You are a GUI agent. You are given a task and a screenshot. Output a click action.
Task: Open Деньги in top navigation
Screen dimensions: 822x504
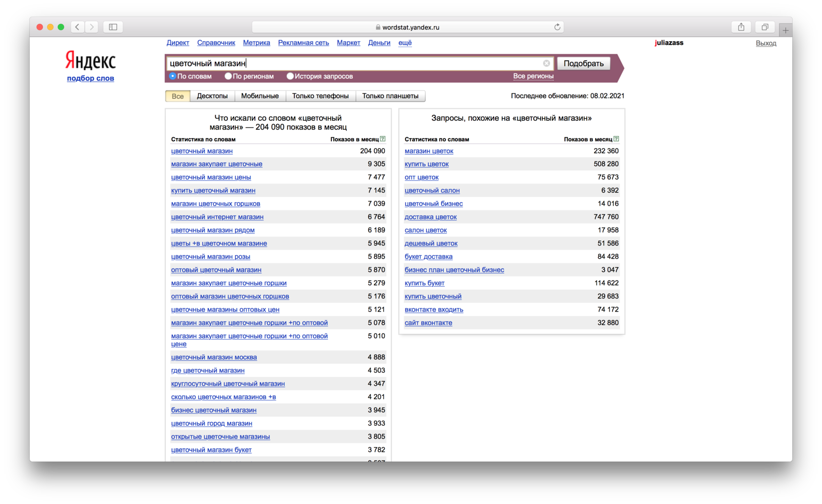click(x=379, y=43)
